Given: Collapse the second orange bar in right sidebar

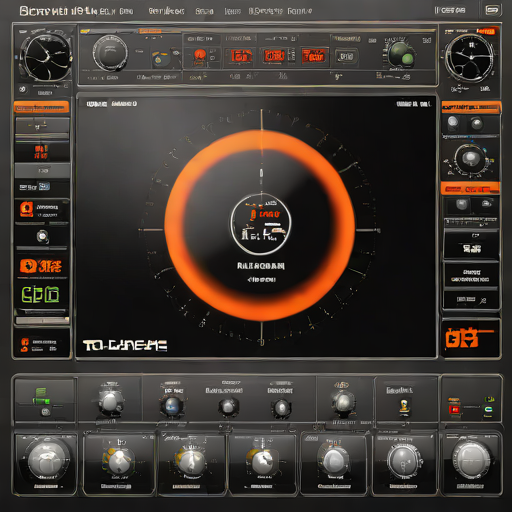Looking at the screenshot, I should coord(470,189).
